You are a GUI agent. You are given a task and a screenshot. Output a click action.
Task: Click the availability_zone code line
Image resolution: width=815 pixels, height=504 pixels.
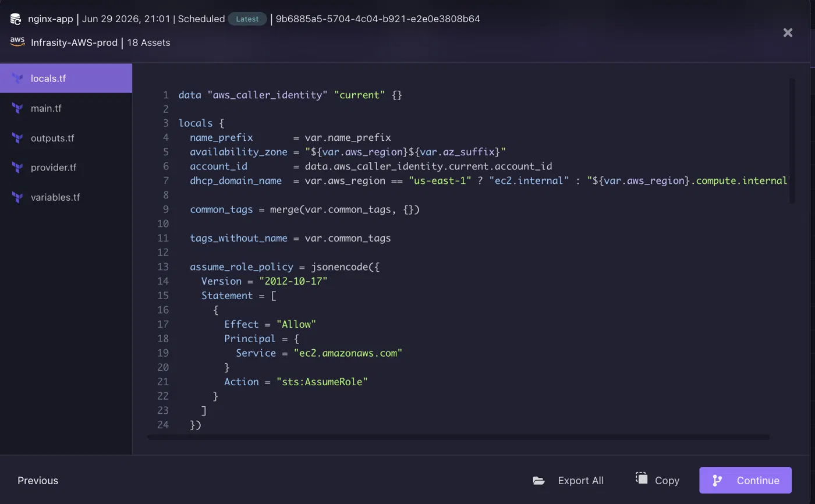click(348, 152)
